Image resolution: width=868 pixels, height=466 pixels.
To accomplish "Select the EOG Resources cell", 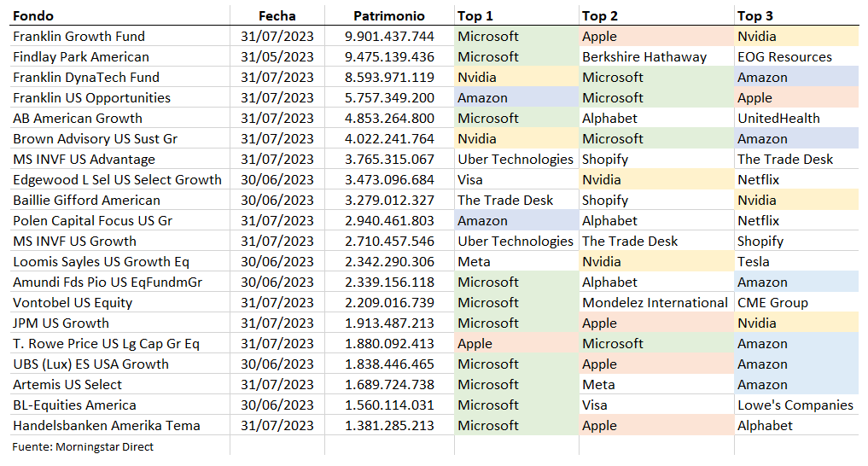I will point(784,56).
